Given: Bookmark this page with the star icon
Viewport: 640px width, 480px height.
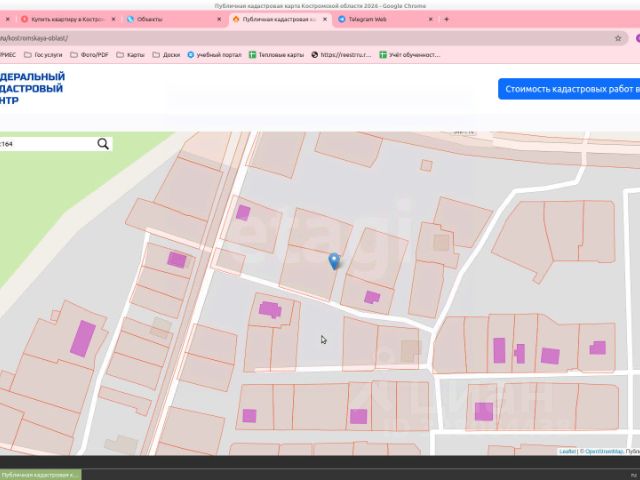Looking at the screenshot, I should coord(618,38).
